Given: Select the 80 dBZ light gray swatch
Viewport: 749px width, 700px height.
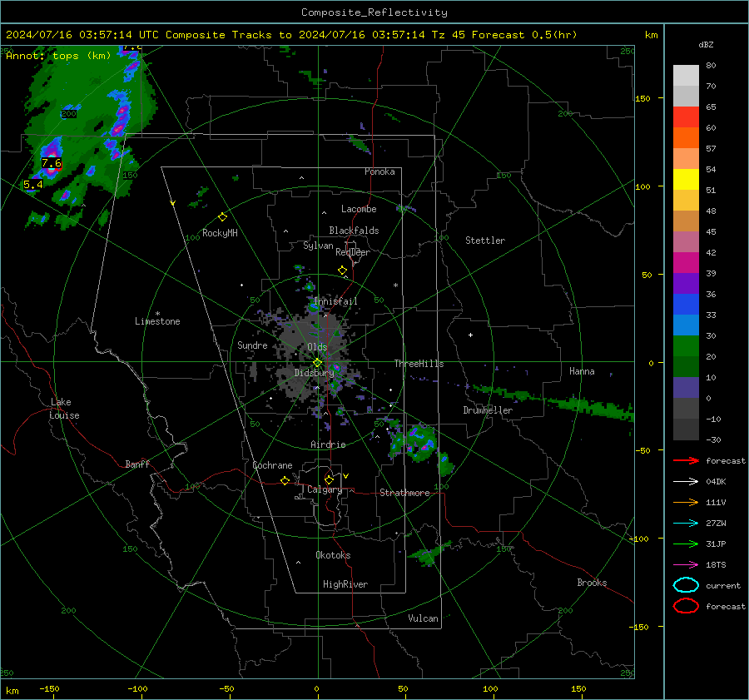Looking at the screenshot, I should (686, 75).
